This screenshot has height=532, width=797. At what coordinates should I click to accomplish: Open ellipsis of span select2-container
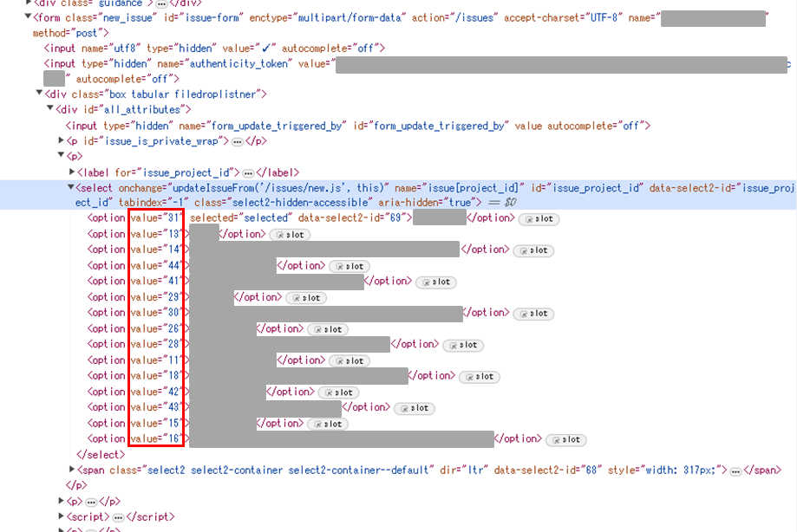pos(735,471)
